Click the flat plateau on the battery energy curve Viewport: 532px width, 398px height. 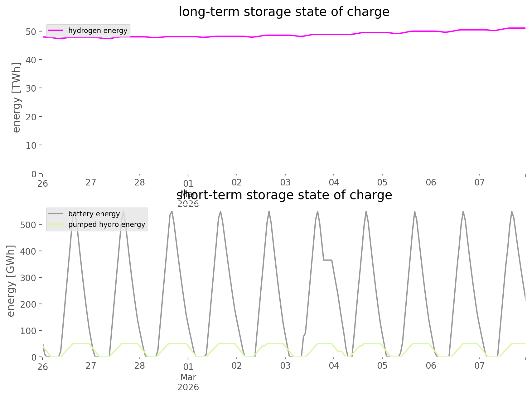(327, 260)
